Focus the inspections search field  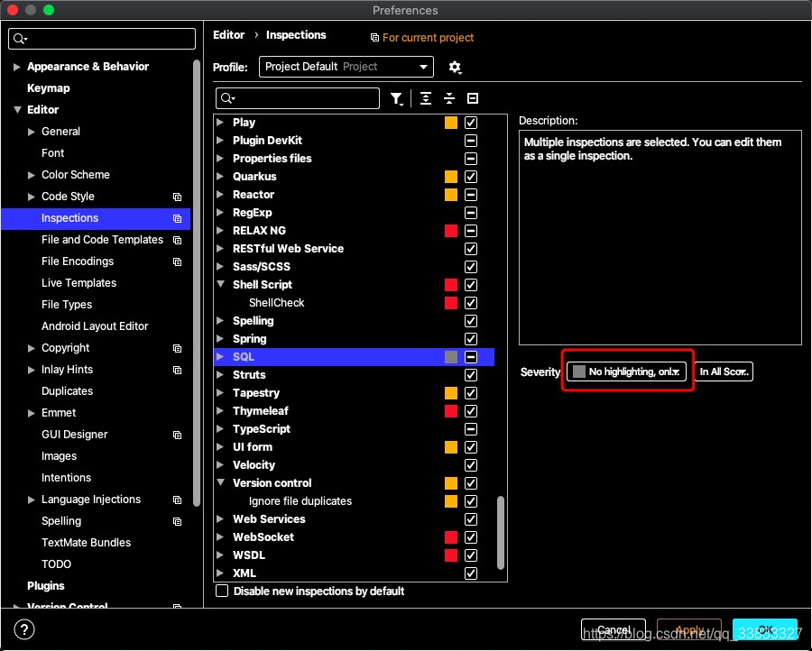297,98
